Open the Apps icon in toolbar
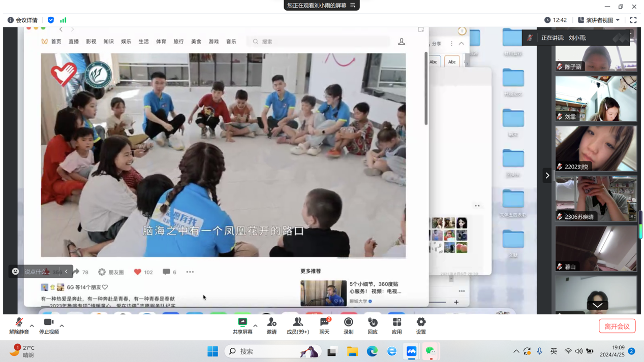This screenshot has width=644, height=362. coord(396,322)
